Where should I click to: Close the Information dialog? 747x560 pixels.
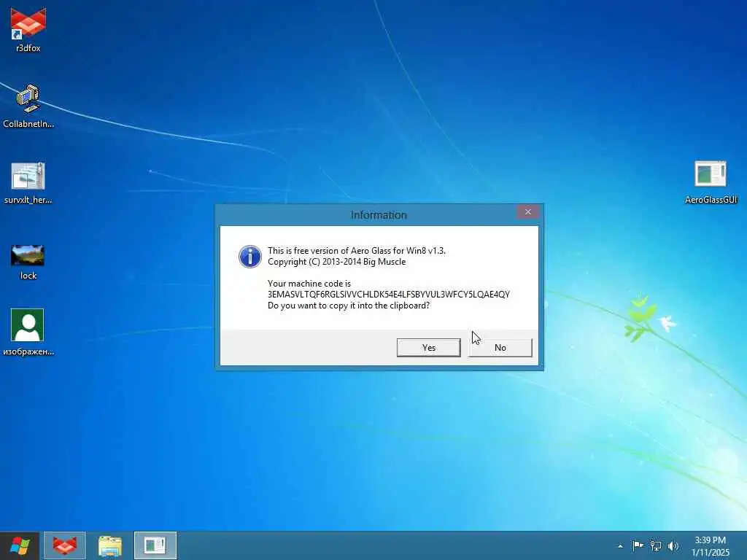pos(528,212)
